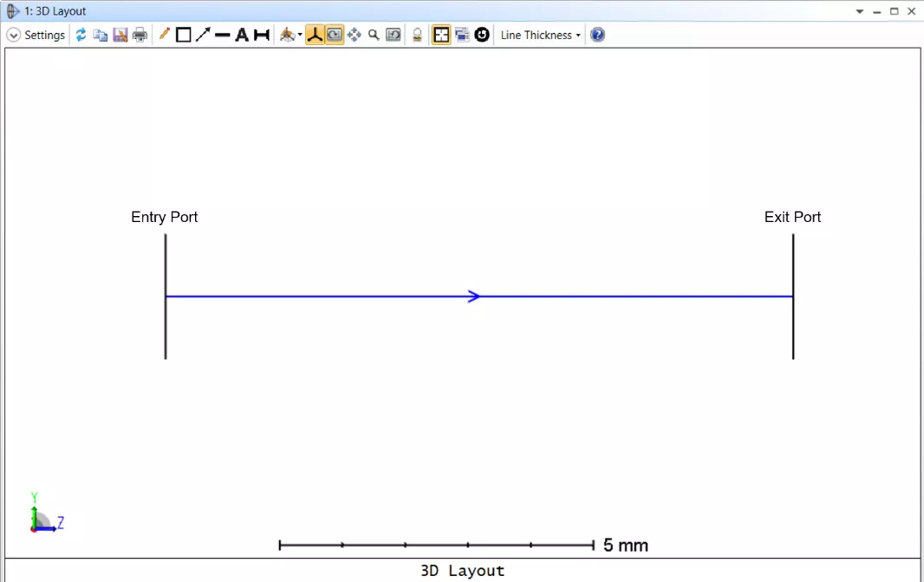
Task: Select the rectangle drawing tool
Action: click(183, 35)
